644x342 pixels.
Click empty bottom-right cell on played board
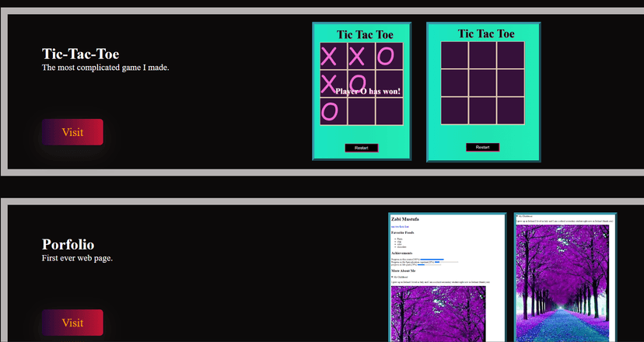[x=389, y=111]
